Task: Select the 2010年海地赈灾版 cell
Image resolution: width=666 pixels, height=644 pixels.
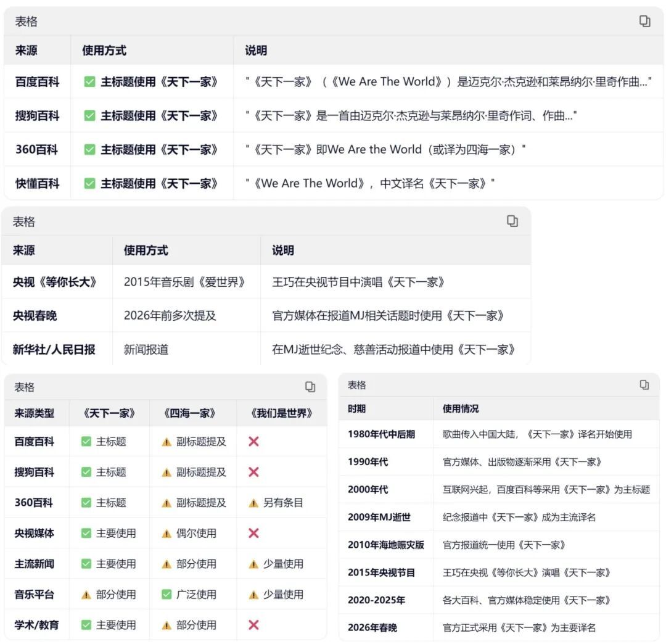Action: [385, 545]
